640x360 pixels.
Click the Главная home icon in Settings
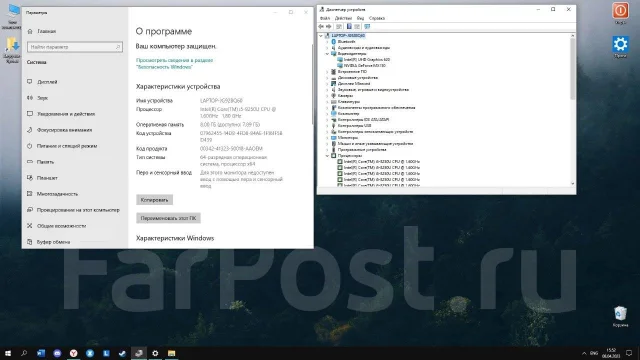[30, 31]
